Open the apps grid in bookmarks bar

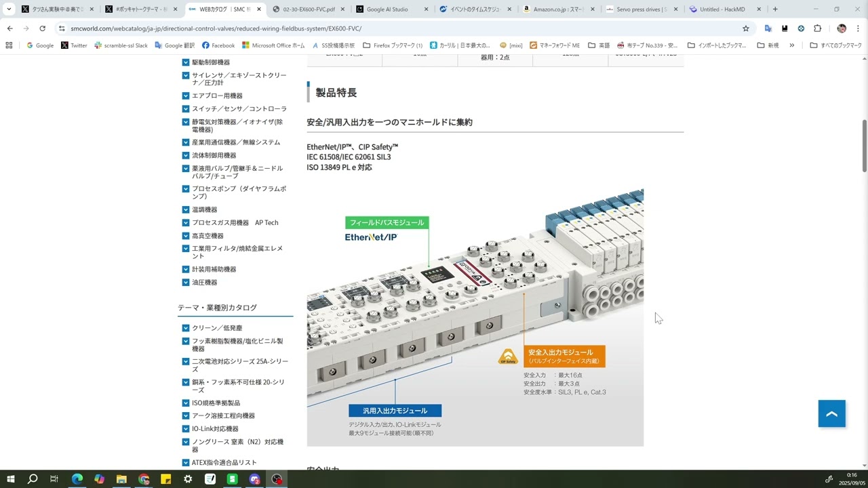pos(9,45)
